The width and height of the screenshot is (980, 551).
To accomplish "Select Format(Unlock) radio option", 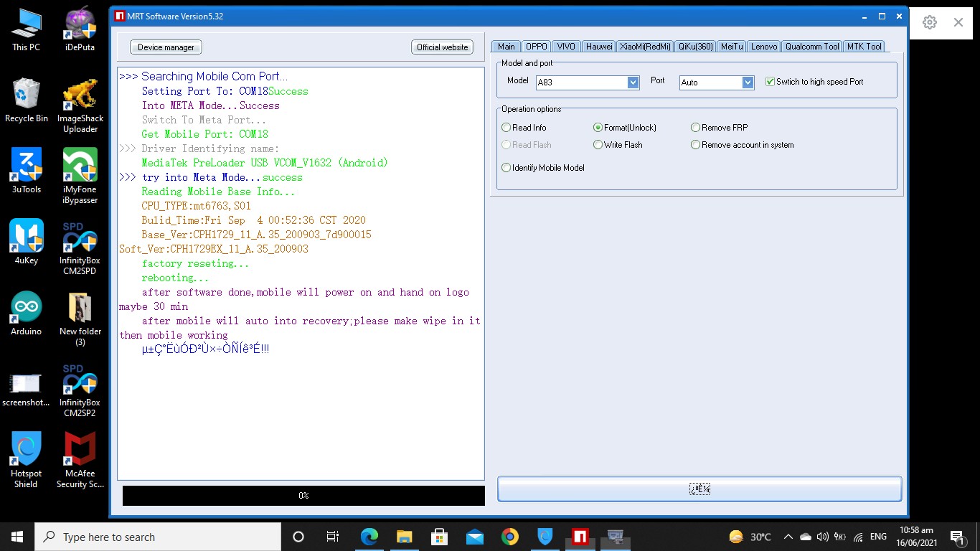I will click(x=625, y=128).
